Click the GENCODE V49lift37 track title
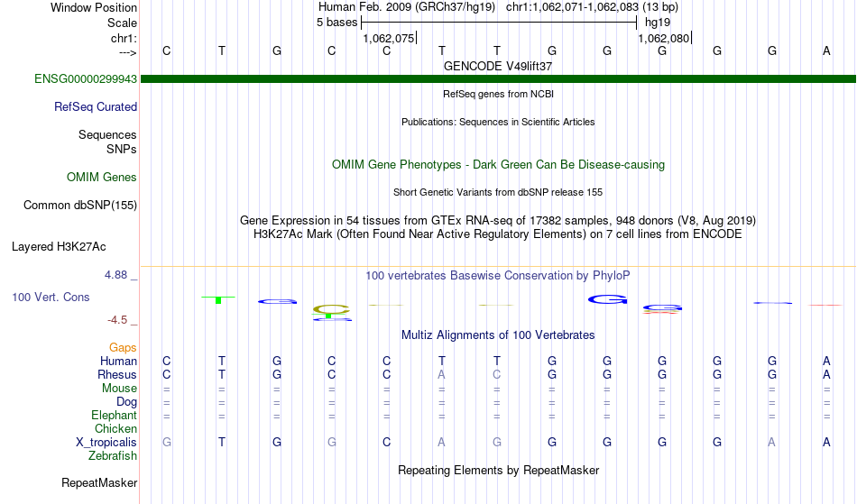The height and width of the screenshot is (504, 857). point(498,66)
